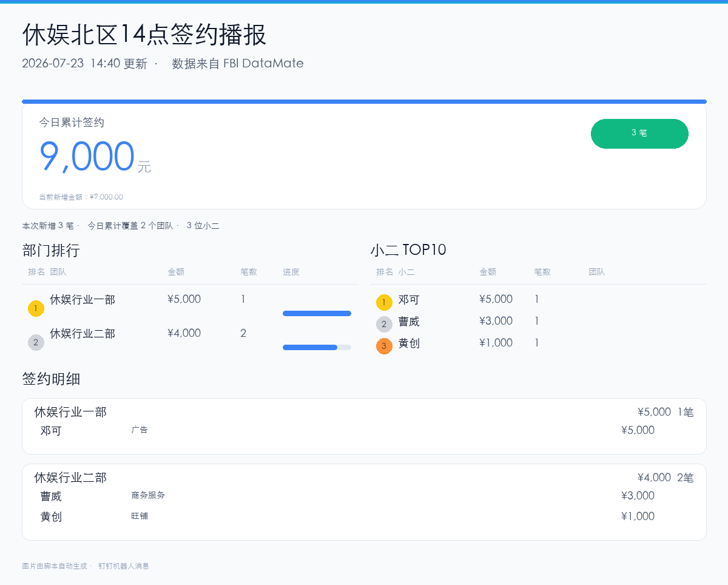Click ¥4,000 amount in department ranking

click(184, 333)
